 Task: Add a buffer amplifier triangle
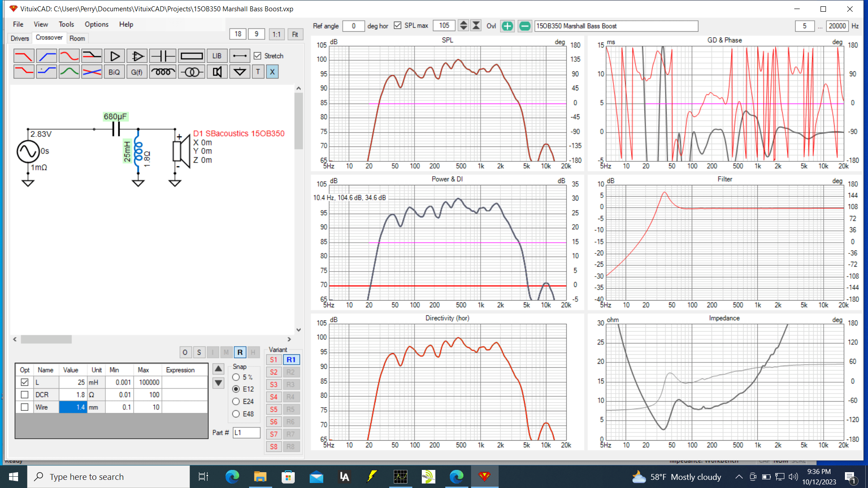pos(114,56)
